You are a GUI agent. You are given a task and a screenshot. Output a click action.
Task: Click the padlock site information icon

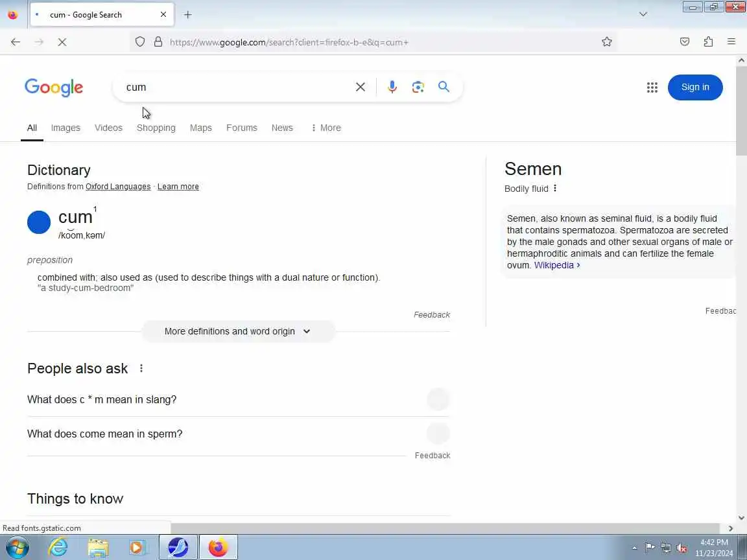[x=158, y=42]
